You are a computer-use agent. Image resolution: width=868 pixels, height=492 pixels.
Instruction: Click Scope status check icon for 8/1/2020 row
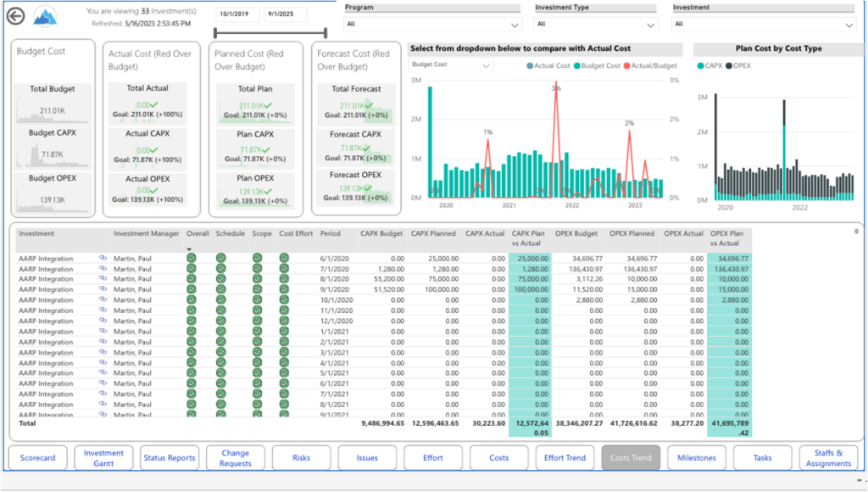point(258,279)
